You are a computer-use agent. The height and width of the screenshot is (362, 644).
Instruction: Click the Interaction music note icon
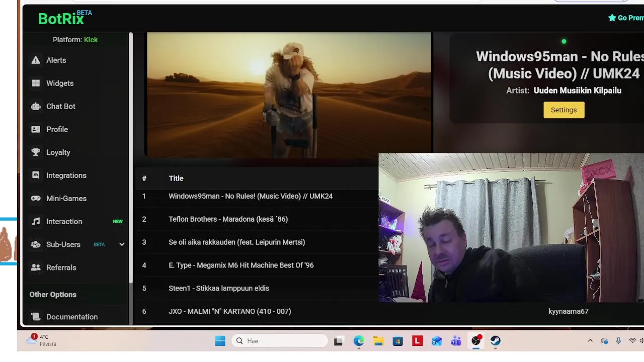tap(36, 222)
